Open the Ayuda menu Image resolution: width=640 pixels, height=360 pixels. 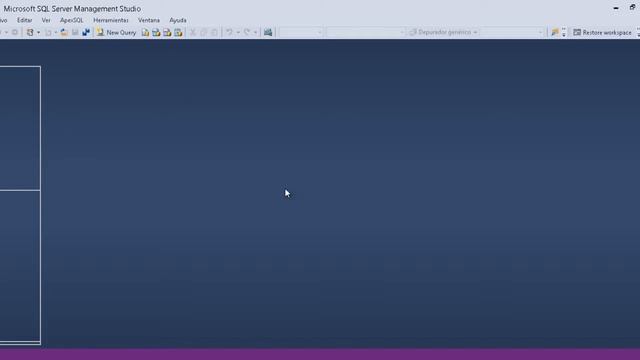pos(178,20)
